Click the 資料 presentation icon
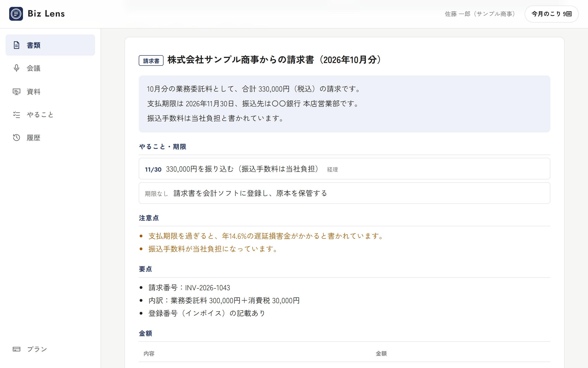588x368 pixels. pyautogui.click(x=17, y=92)
